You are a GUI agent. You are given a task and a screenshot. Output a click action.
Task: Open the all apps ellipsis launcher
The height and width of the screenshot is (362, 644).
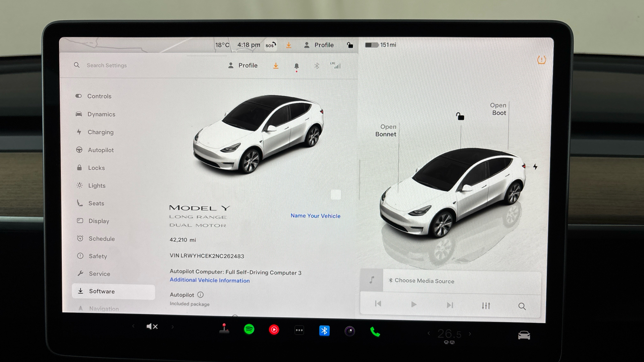click(x=299, y=330)
